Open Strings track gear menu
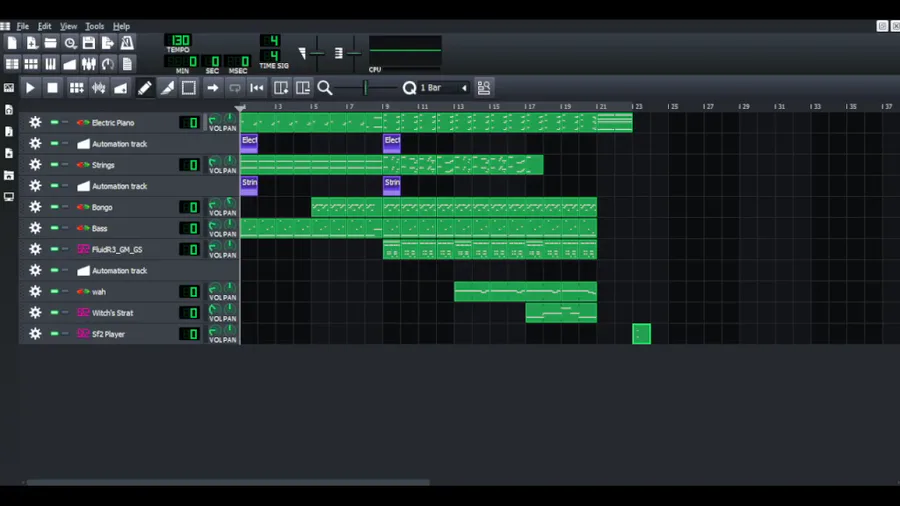The image size is (900, 506). (35, 165)
